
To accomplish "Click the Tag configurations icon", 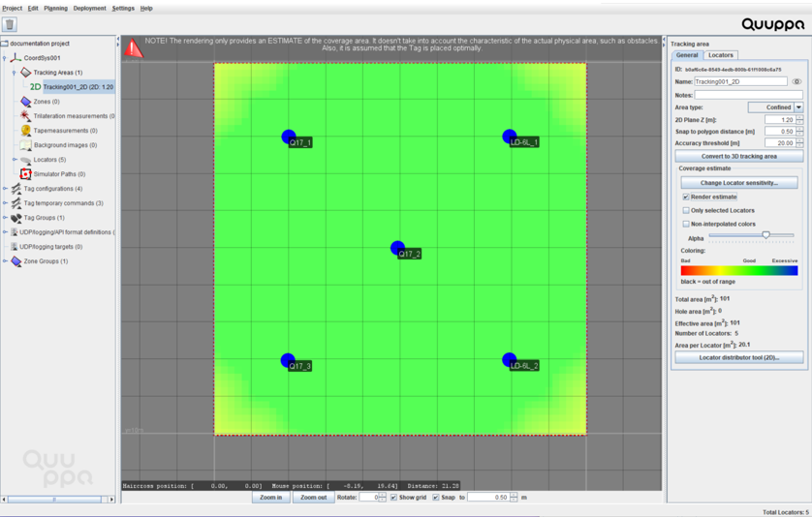I will 16,189.
